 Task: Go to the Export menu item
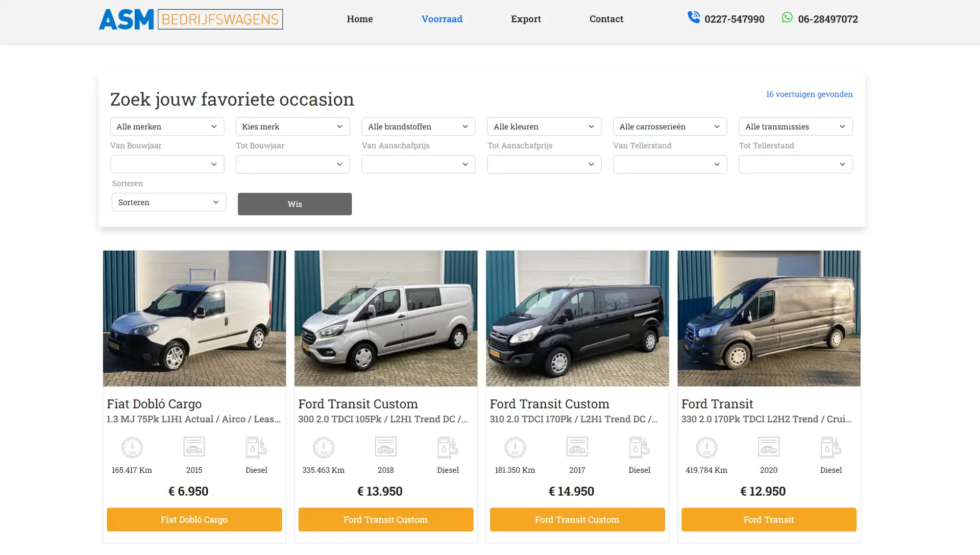526,19
